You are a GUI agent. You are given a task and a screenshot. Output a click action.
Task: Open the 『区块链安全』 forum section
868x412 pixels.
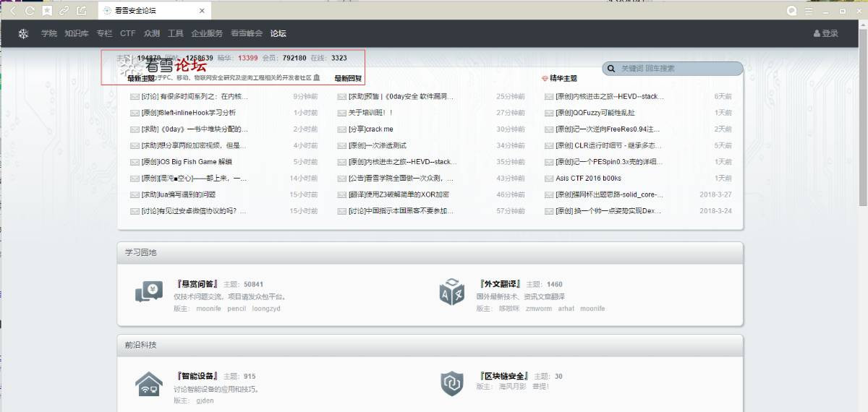pyautogui.click(x=503, y=376)
